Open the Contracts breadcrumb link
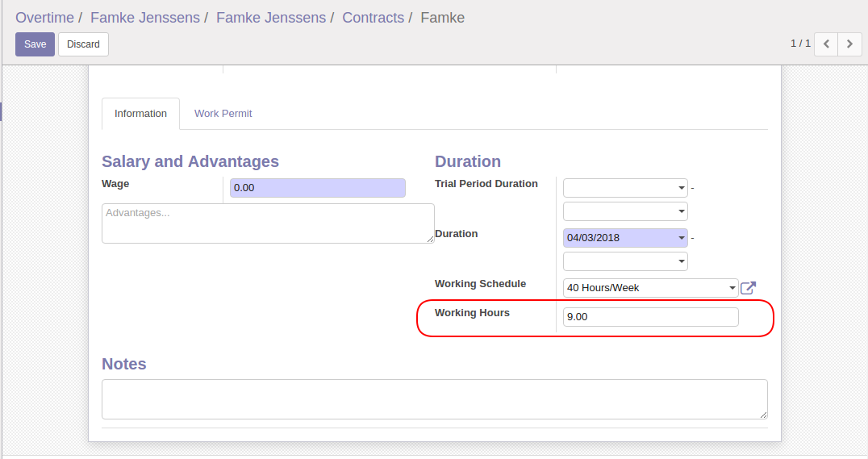Viewport: 868px width, 459px height. (x=373, y=17)
